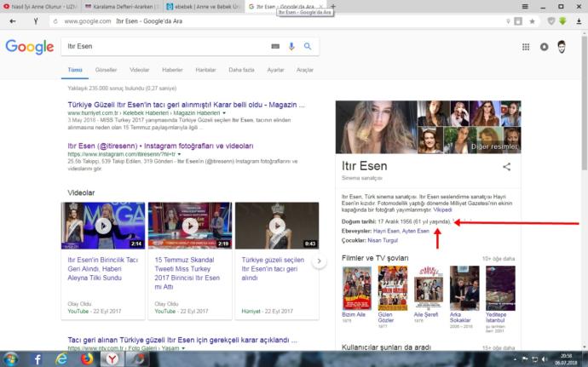Open Windows Start button
Screen dimensions: 588x367
pyautogui.click(x=10, y=359)
